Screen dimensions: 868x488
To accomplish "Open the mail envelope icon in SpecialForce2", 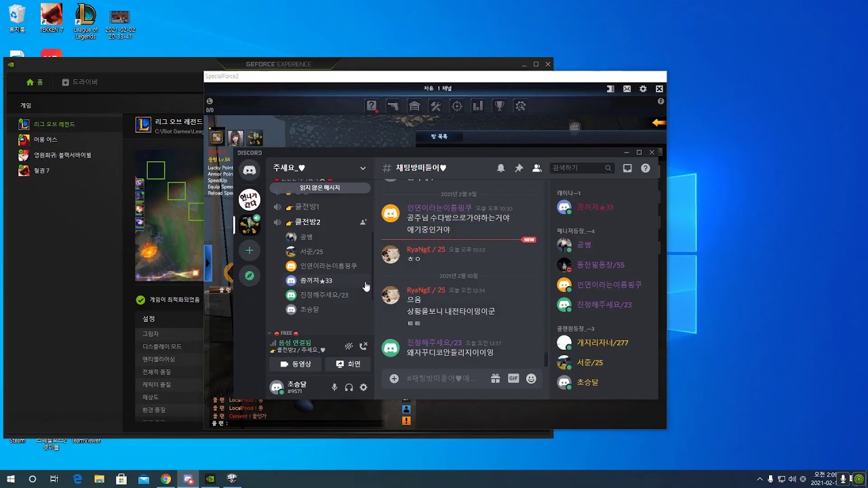I will click(627, 89).
